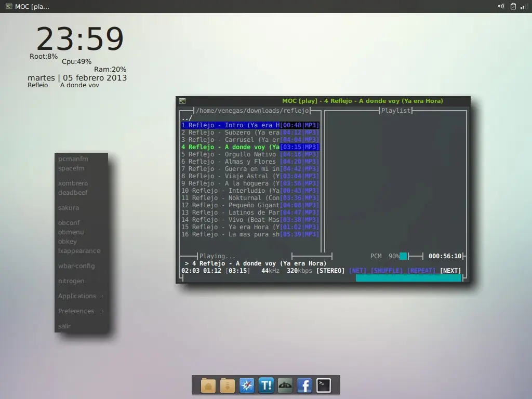Open the downloads folder icon in dock
Viewport: 532px width, 399px height.
coord(228,385)
